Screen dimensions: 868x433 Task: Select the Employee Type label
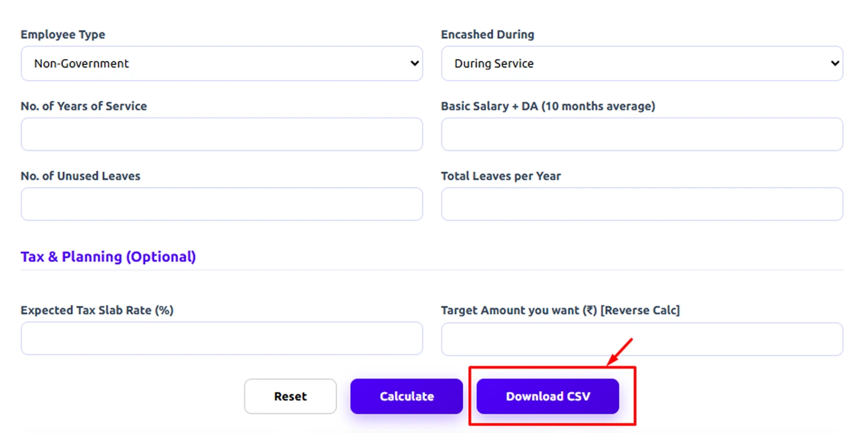pos(62,34)
